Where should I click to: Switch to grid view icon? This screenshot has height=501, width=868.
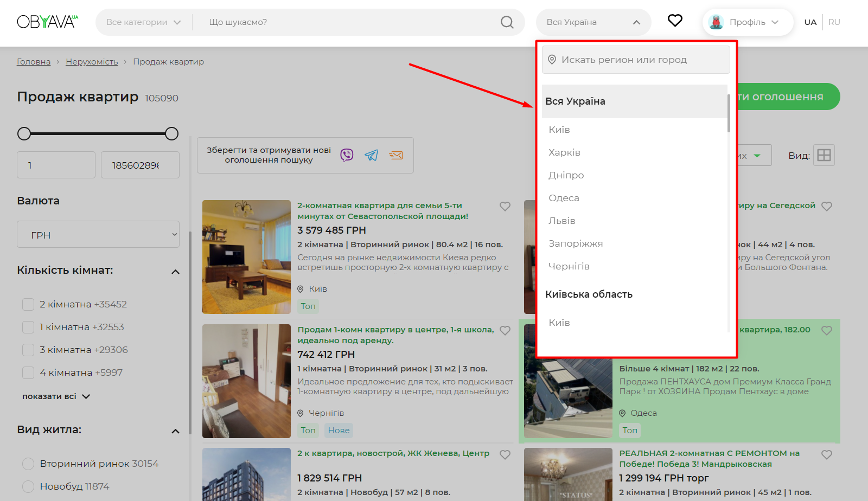(824, 155)
